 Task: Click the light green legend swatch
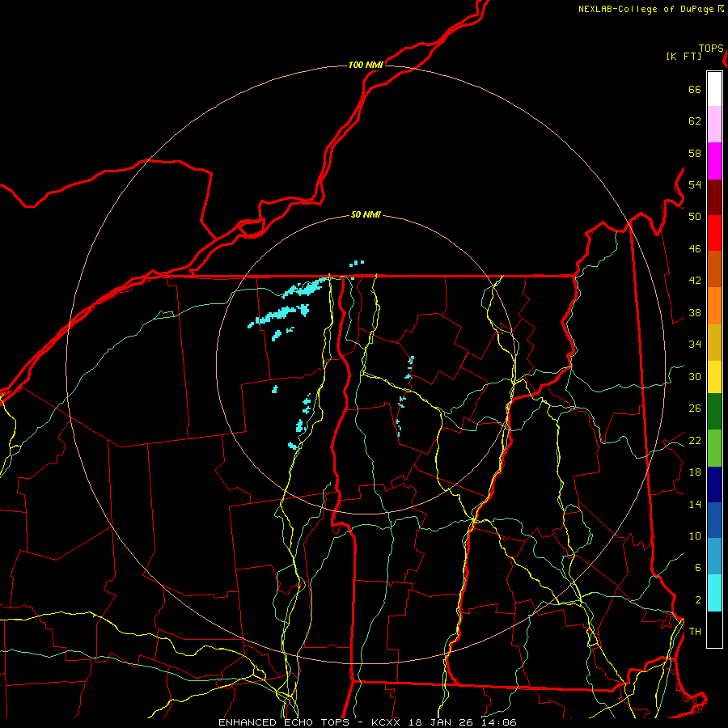pyautogui.click(x=714, y=448)
